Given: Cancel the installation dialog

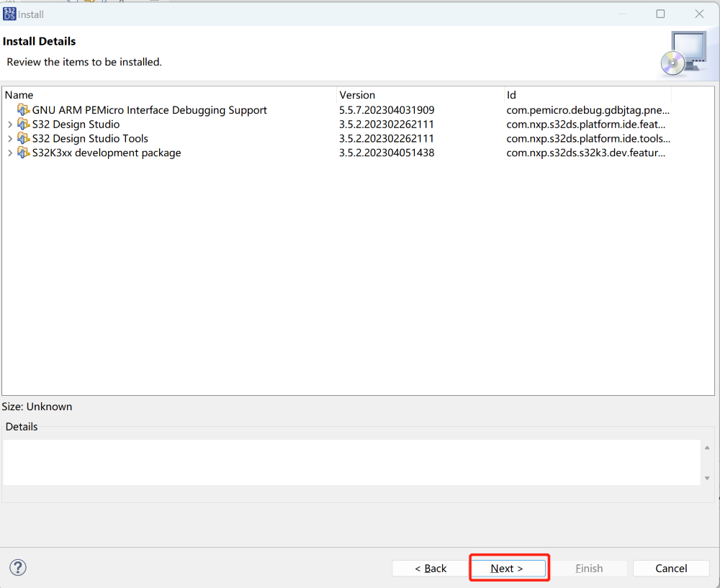Looking at the screenshot, I should click(x=671, y=569).
